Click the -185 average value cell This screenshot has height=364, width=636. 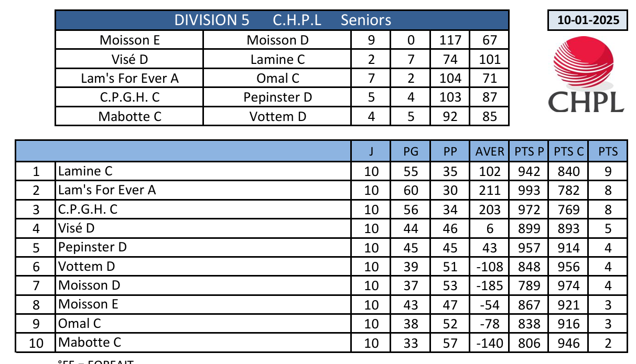pos(489,285)
